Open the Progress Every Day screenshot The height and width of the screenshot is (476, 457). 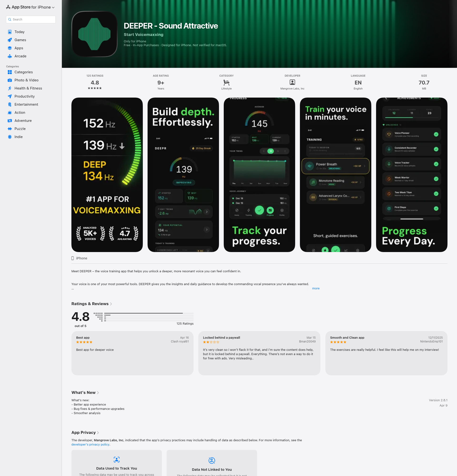point(412,175)
